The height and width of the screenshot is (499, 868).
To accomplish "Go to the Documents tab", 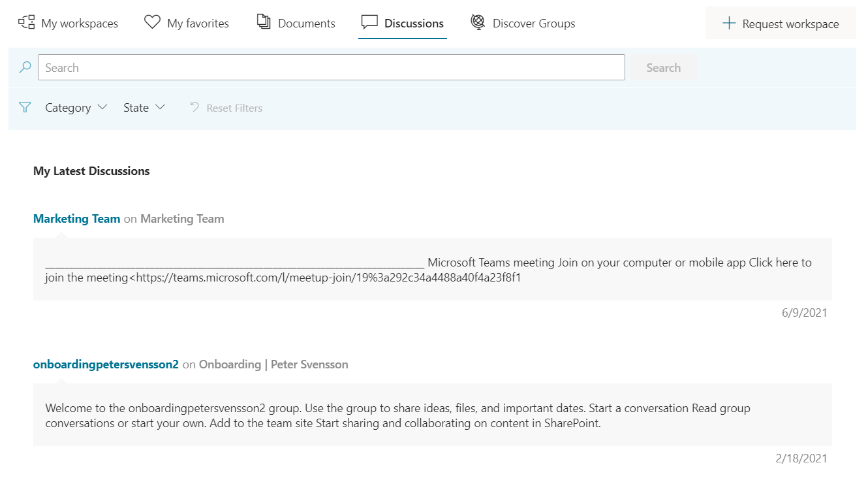I will pos(296,24).
